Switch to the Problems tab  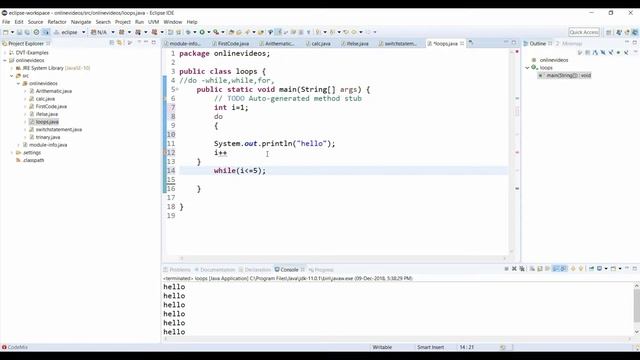177,270
